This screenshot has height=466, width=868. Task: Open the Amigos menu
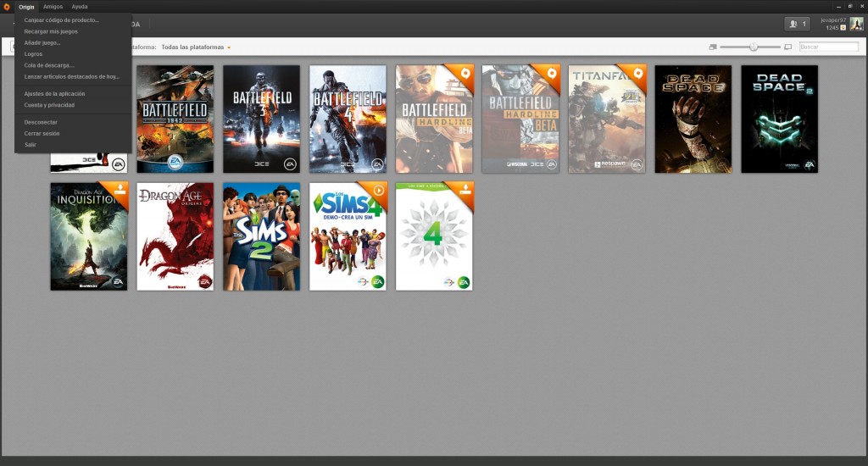pyautogui.click(x=53, y=7)
